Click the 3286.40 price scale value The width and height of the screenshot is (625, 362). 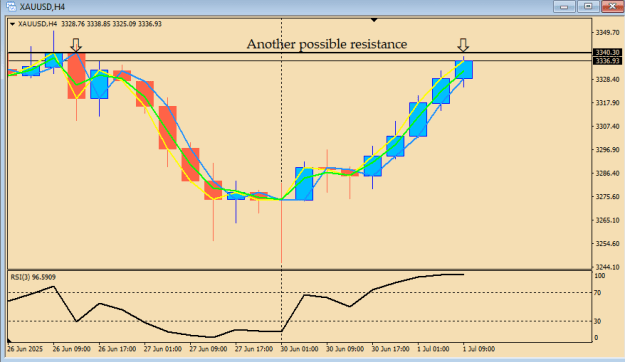[607, 173]
